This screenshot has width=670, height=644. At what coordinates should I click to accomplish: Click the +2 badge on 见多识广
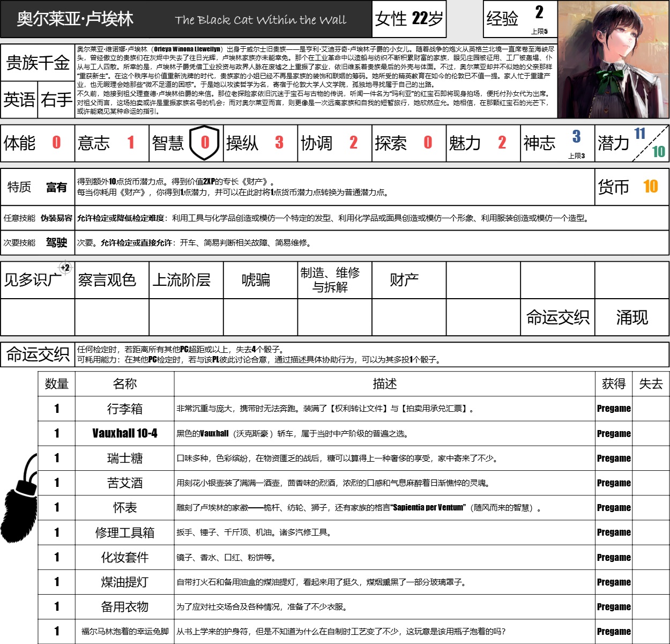65,268
